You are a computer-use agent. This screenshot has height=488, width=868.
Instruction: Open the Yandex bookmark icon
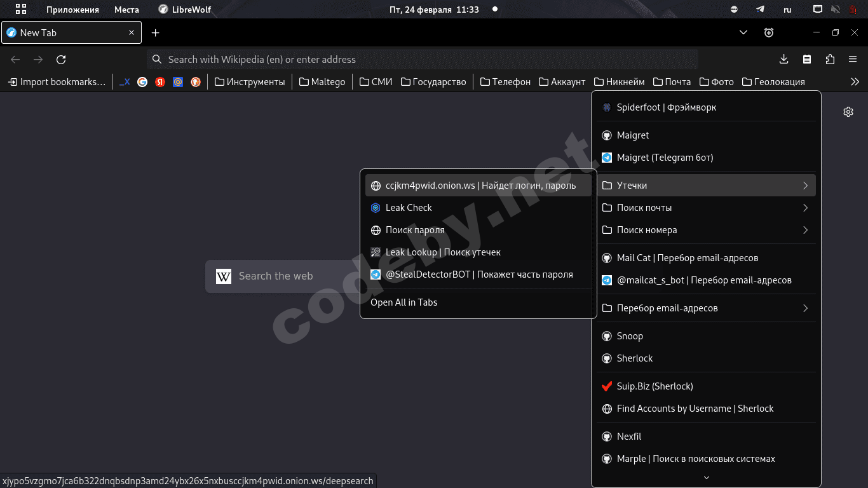160,82
